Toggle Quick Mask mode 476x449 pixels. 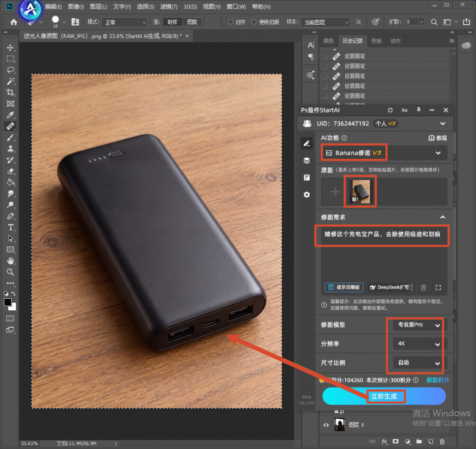coord(10,318)
